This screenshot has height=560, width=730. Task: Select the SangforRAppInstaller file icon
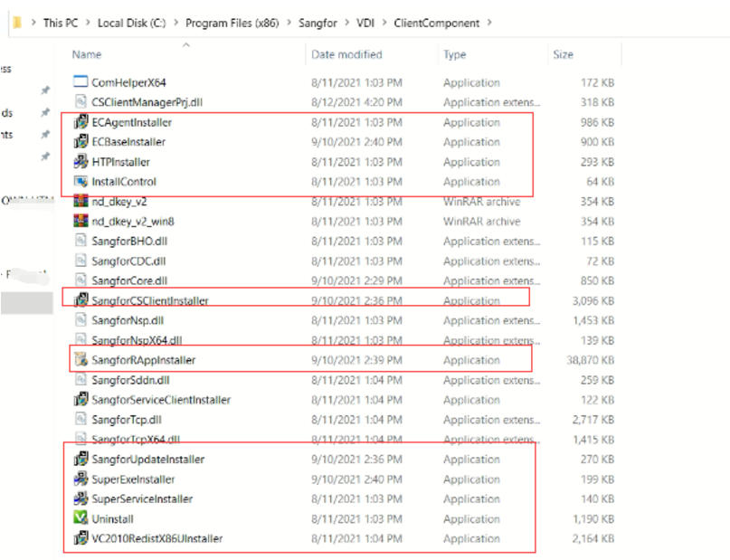[x=80, y=360]
